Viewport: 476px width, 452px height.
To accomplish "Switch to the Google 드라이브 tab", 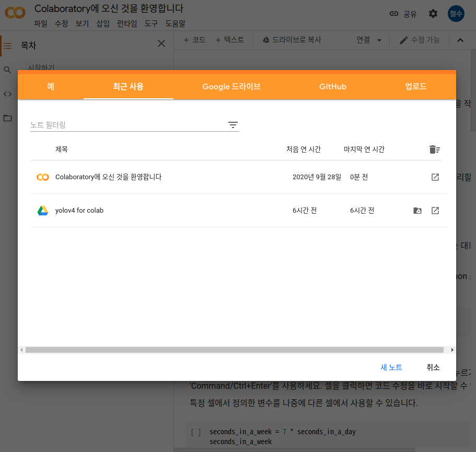I will pos(231,87).
